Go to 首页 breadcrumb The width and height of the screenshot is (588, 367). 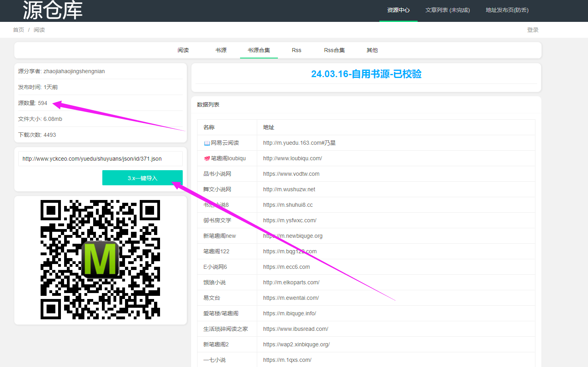(18, 30)
